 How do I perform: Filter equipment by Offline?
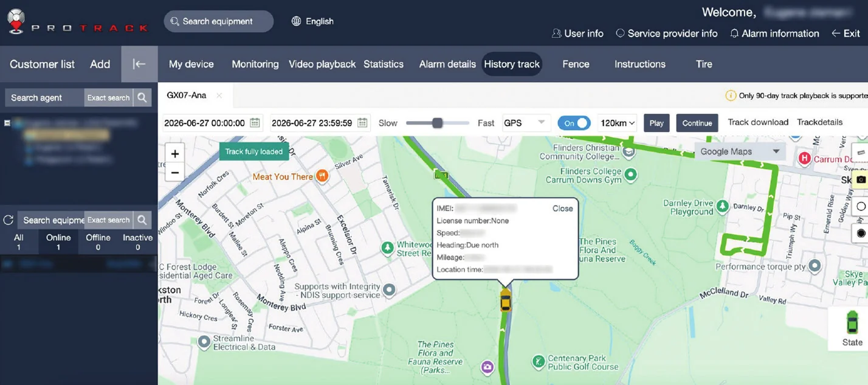coord(98,242)
